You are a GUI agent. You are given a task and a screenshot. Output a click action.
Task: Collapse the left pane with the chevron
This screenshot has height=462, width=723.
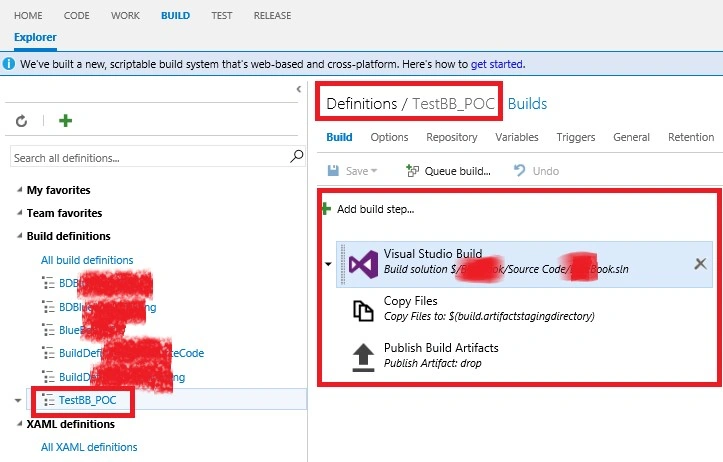(299, 89)
